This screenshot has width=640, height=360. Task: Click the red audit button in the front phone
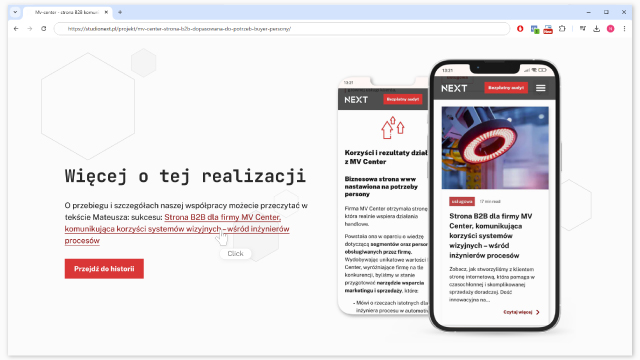click(506, 88)
